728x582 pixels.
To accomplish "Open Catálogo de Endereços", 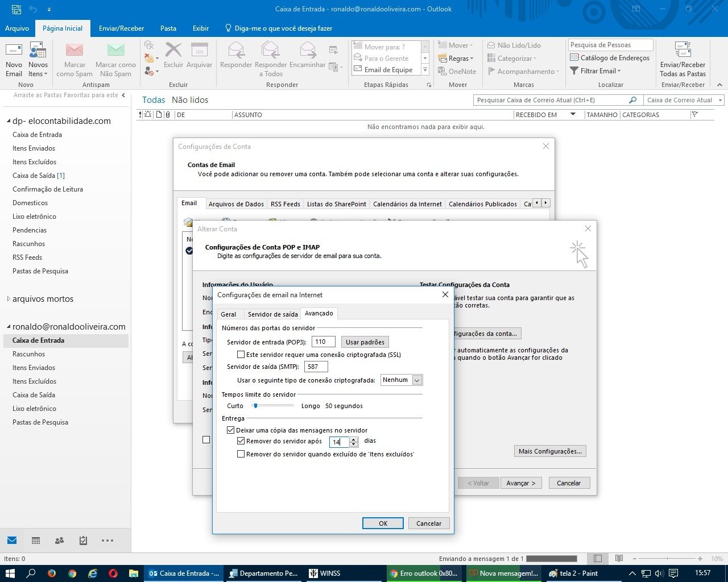I will point(610,57).
